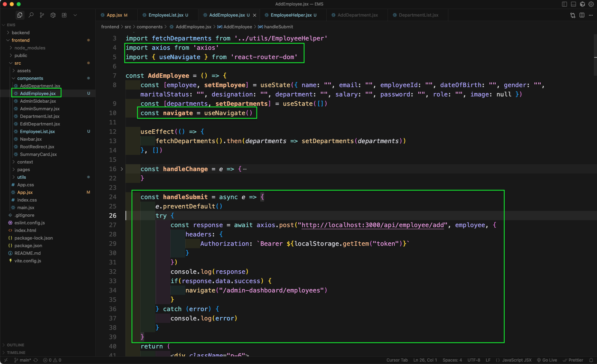Image resolution: width=597 pixels, height=364 pixels.
Task: Click the Split Editor Right icon
Action: [x=582, y=15]
